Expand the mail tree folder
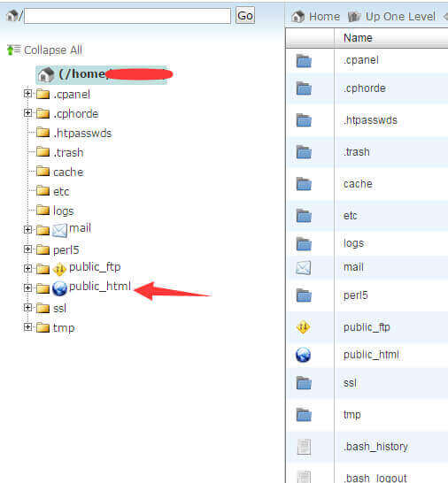The height and width of the screenshot is (483, 448). (x=27, y=229)
